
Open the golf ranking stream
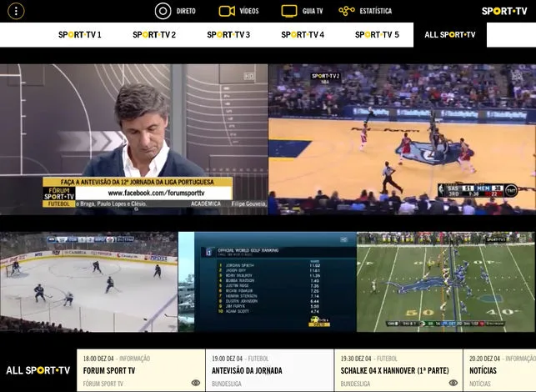click(x=268, y=282)
